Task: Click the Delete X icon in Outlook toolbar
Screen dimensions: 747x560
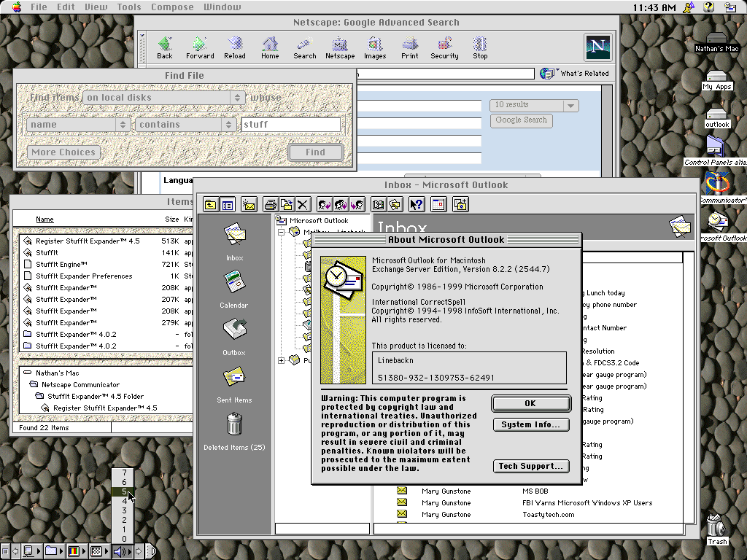Action: click(303, 205)
